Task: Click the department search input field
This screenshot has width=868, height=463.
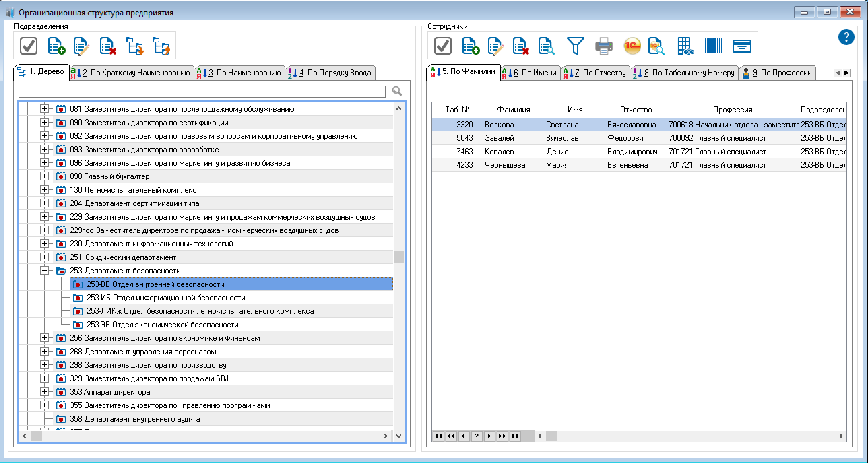Action: [201, 91]
